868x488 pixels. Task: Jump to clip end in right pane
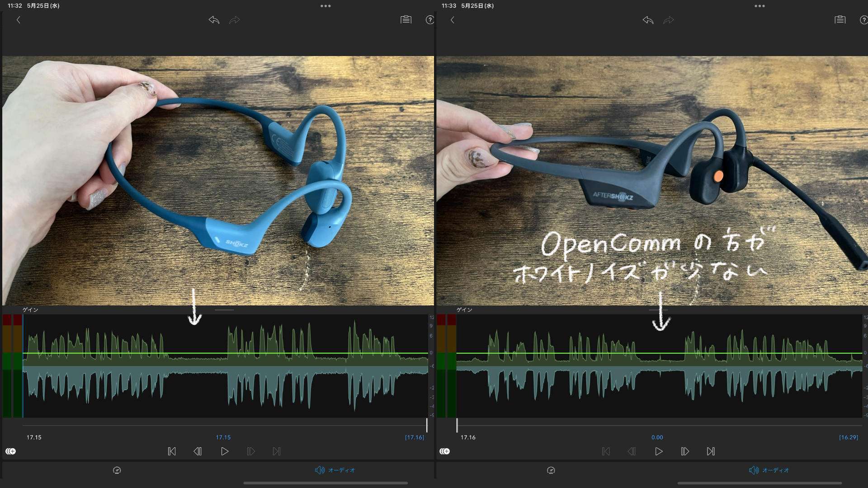(x=710, y=451)
